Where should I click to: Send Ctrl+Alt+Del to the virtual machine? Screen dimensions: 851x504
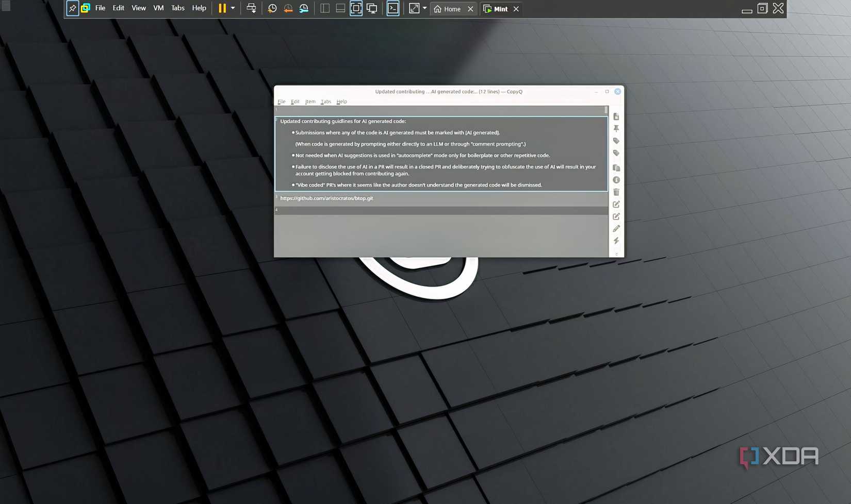(251, 8)
